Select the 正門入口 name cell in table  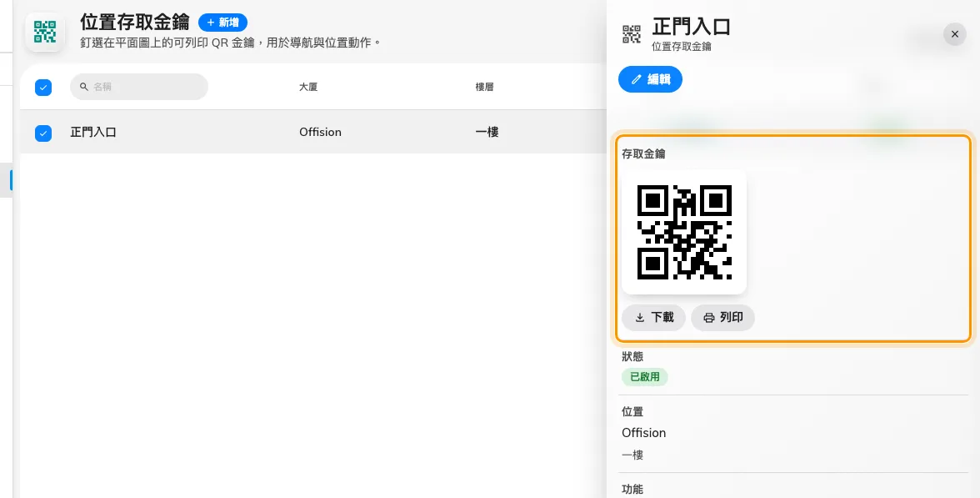93,132
